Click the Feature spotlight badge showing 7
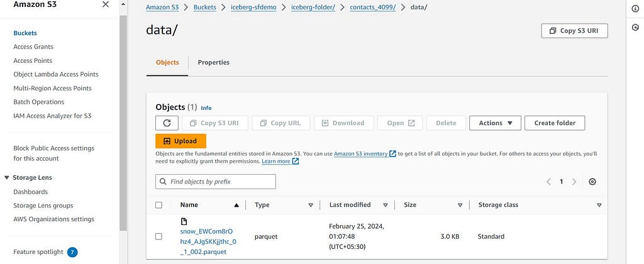Screen dimensions: 644x264 (x=72, y=251)
